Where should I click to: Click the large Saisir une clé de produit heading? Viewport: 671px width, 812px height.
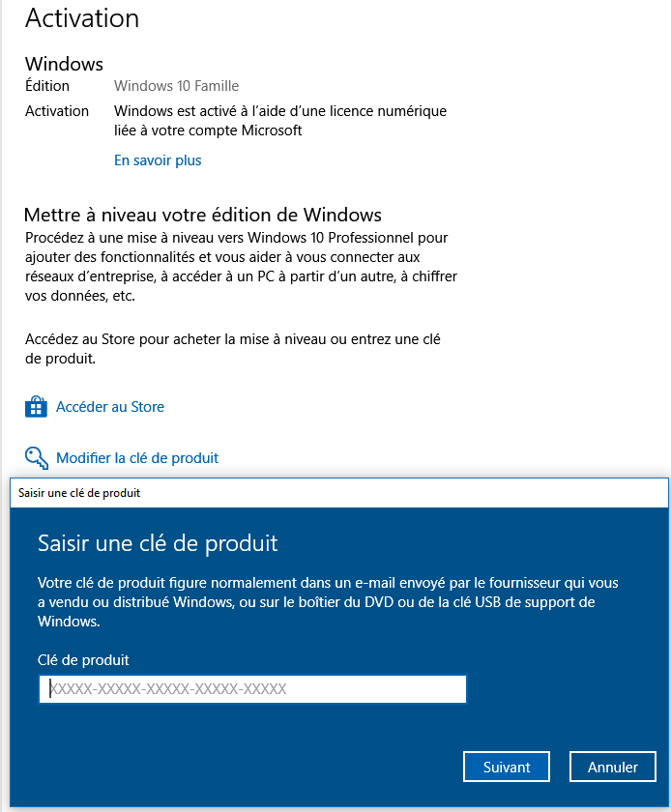[158, 543]
